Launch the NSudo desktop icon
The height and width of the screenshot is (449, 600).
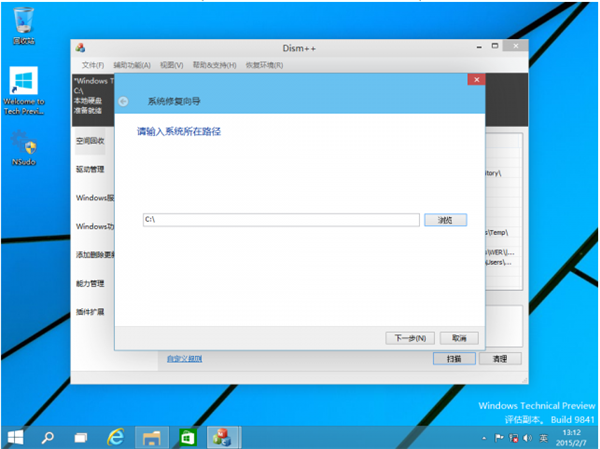(24, 148)
